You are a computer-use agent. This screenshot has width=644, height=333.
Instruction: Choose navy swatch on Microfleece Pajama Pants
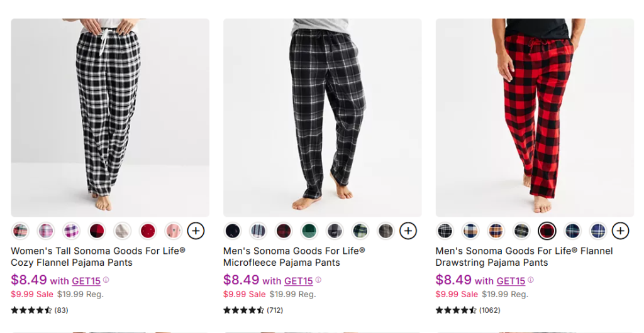pyautogui.click(x=233, y=231)
